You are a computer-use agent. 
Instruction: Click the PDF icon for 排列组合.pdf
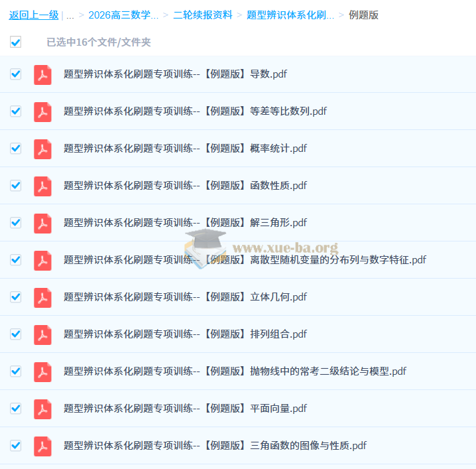coord(42,334)
